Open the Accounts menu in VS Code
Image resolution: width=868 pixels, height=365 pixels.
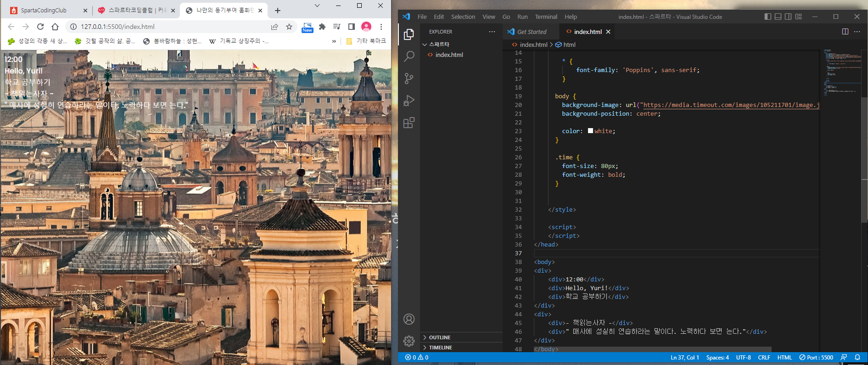(x=409, y=319)
